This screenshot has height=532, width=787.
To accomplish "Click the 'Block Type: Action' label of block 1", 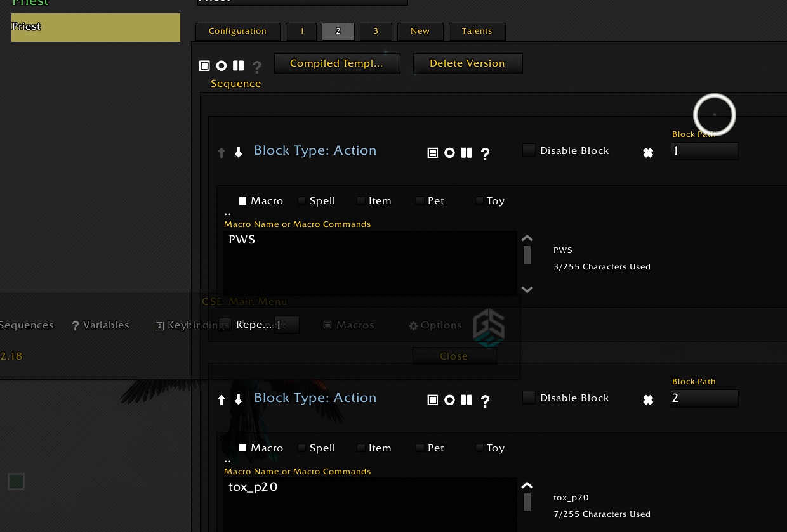I will [x=315, y=151].
